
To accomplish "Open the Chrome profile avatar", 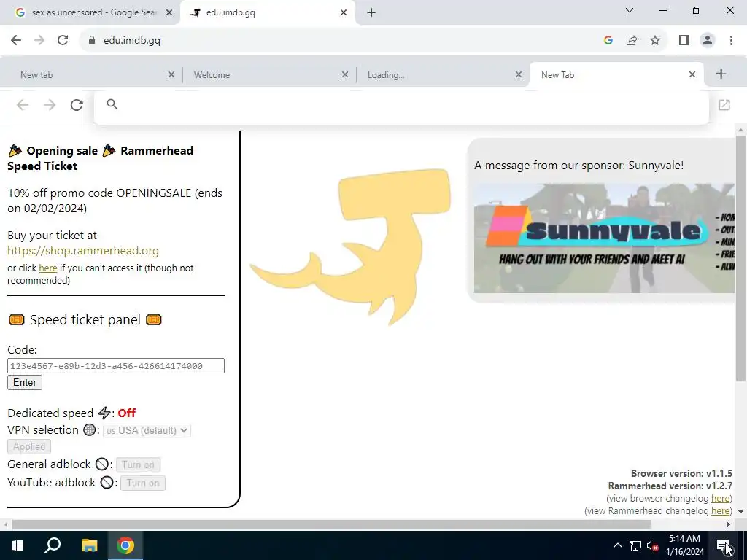I will pos(708,41).
